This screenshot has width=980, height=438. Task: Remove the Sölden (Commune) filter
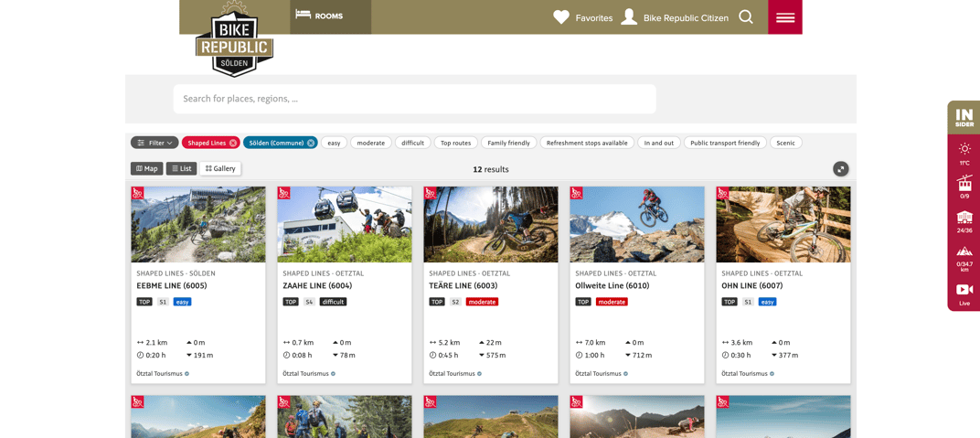(x=311, y=143)
